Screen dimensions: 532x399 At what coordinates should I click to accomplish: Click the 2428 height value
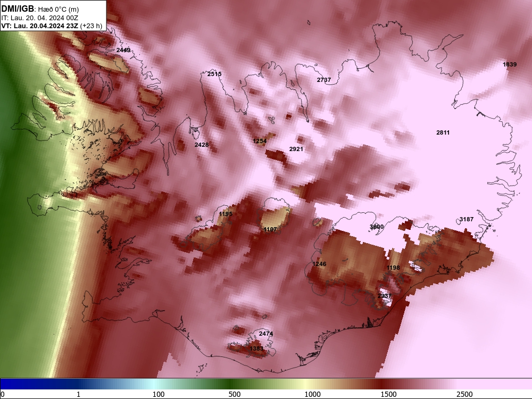pyautogui.click(x=202, y=145)
